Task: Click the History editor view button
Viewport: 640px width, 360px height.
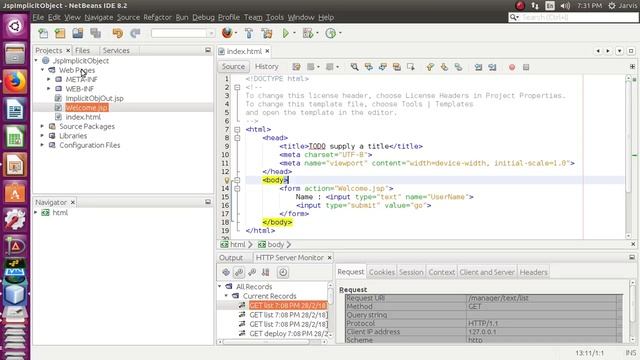Action: [267, 67]
